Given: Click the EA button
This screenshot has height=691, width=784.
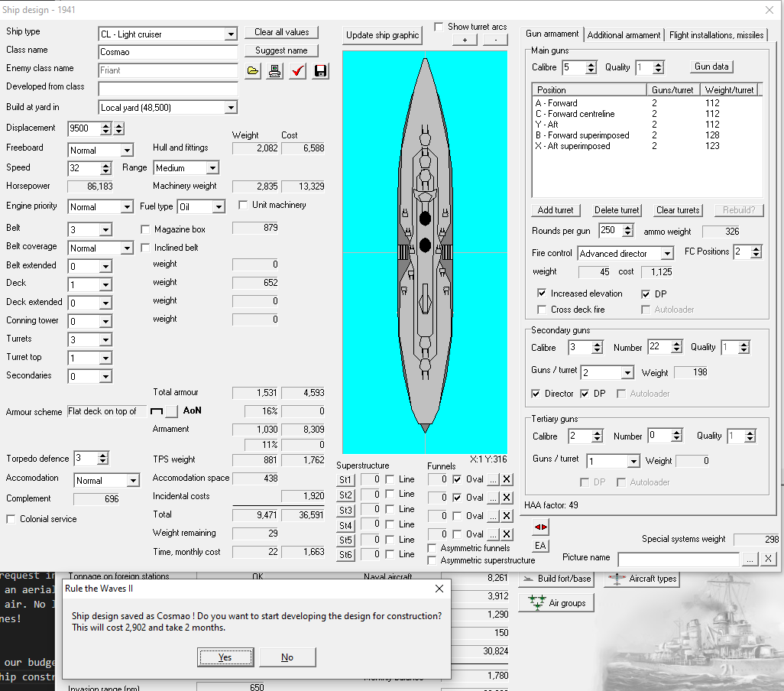Looking at the screenshot, I should point(540,546).
